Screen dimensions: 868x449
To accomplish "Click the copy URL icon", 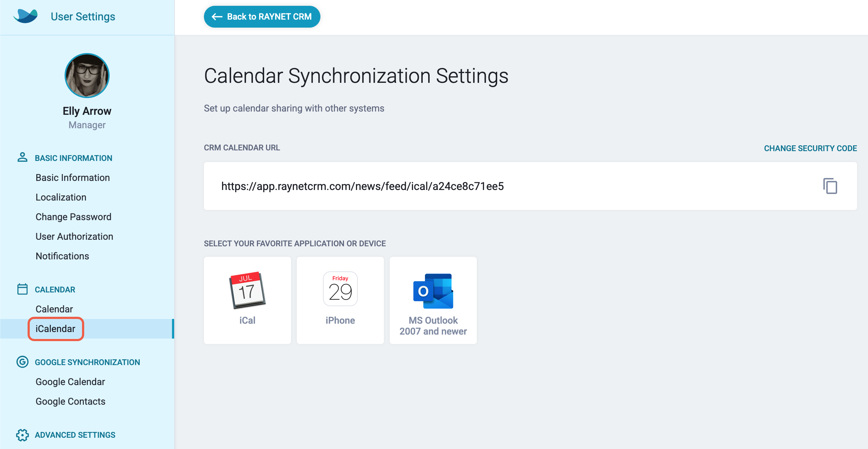I will tap(830, 186).
